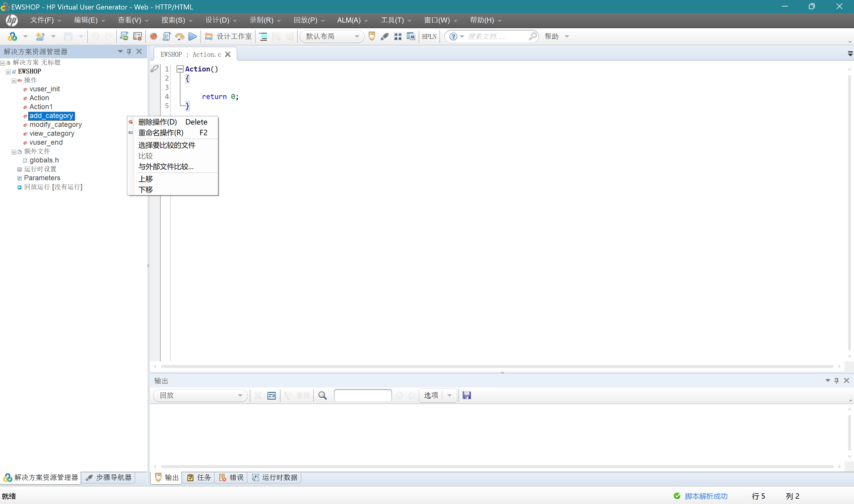Click the Compile script icon

(166, 36)
